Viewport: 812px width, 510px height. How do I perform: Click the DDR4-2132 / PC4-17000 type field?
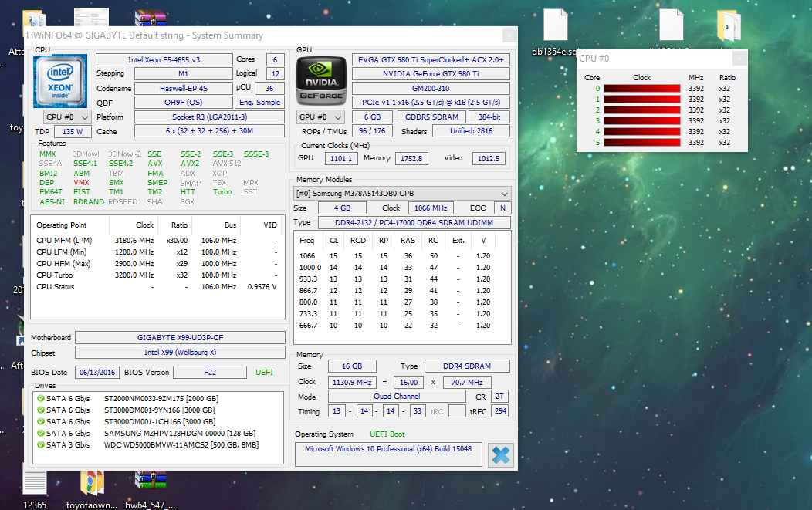pos(414,223)
